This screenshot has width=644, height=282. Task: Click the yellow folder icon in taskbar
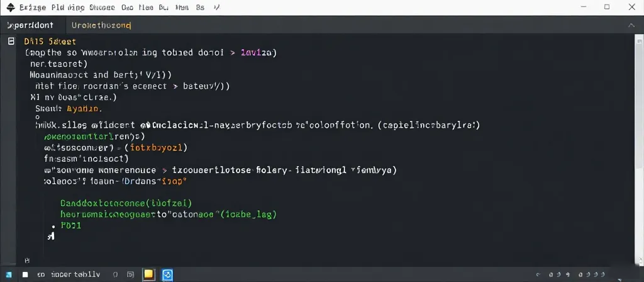148,274
